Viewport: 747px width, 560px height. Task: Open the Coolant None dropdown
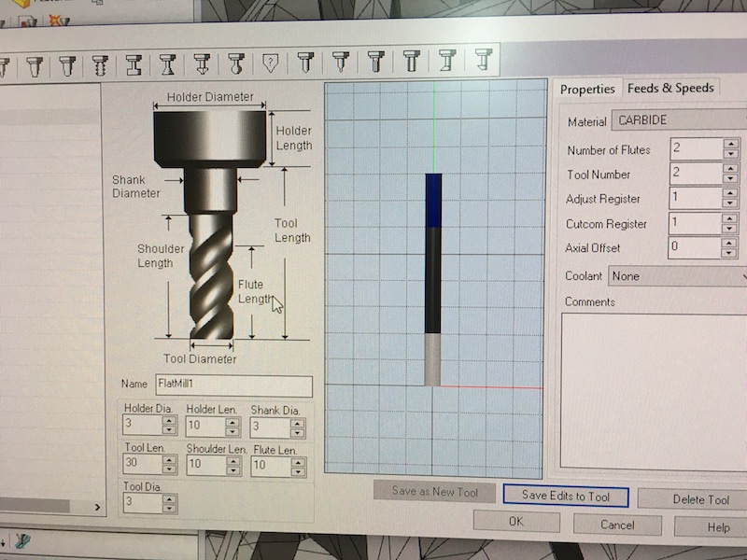678,275
